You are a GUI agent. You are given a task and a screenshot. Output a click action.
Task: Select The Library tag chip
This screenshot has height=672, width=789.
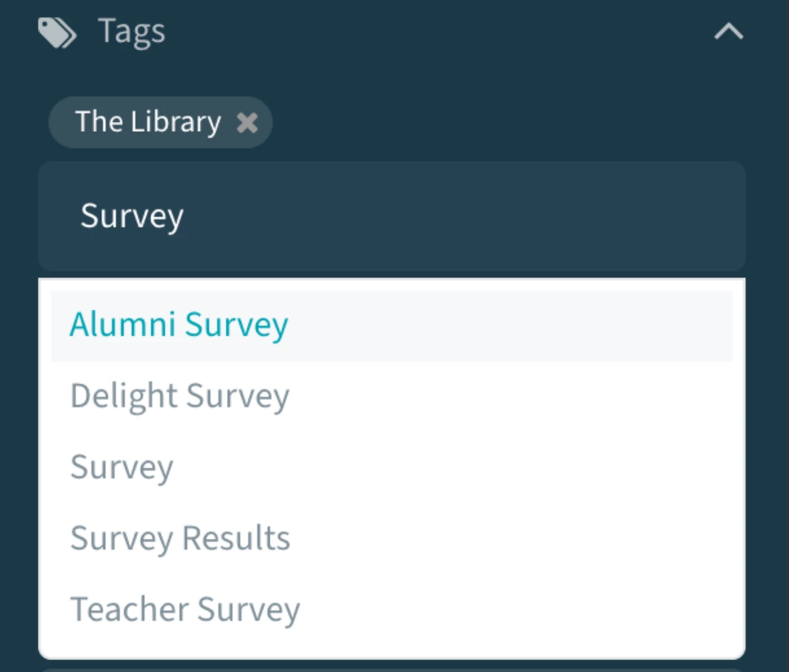click(x=148, y=122)
